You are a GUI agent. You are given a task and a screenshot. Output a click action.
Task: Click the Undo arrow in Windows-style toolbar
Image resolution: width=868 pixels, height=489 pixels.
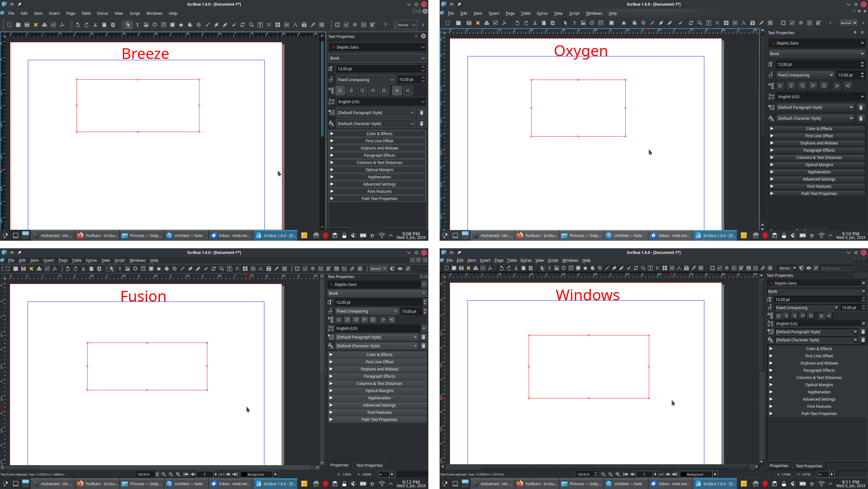(x=501, y=268)
